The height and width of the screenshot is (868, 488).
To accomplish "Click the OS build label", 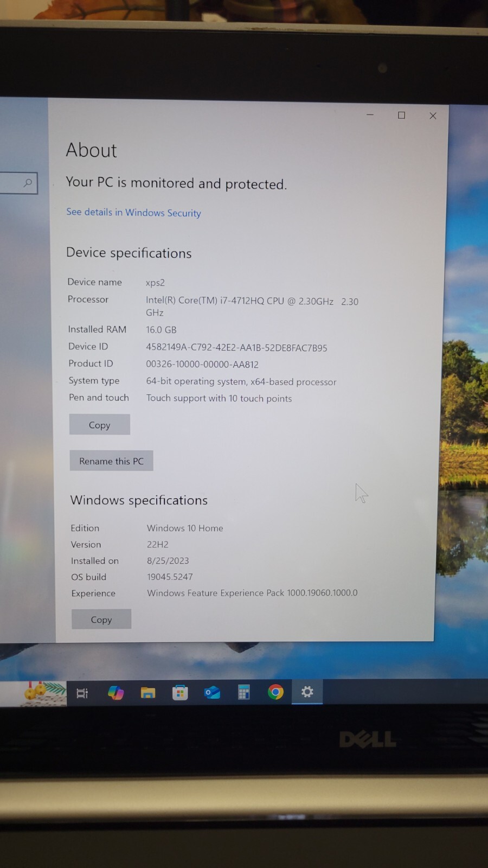I will [x=88, y=577].
